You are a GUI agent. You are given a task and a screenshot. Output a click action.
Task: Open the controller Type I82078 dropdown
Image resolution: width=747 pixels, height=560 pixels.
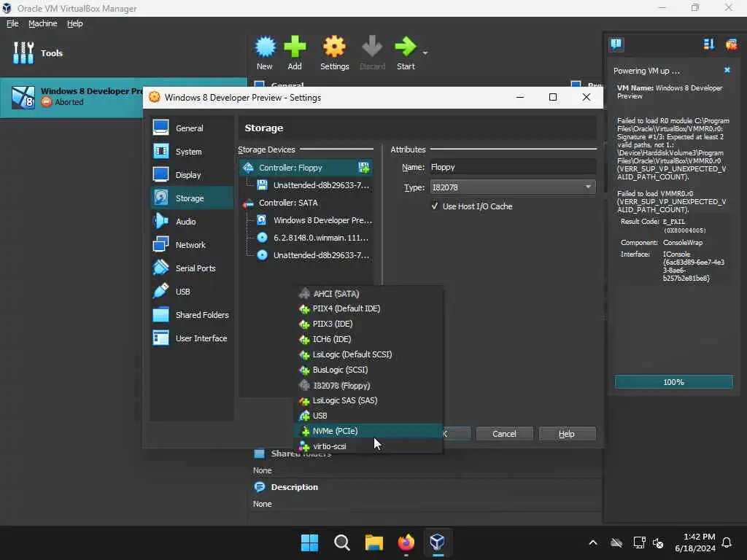513,187
